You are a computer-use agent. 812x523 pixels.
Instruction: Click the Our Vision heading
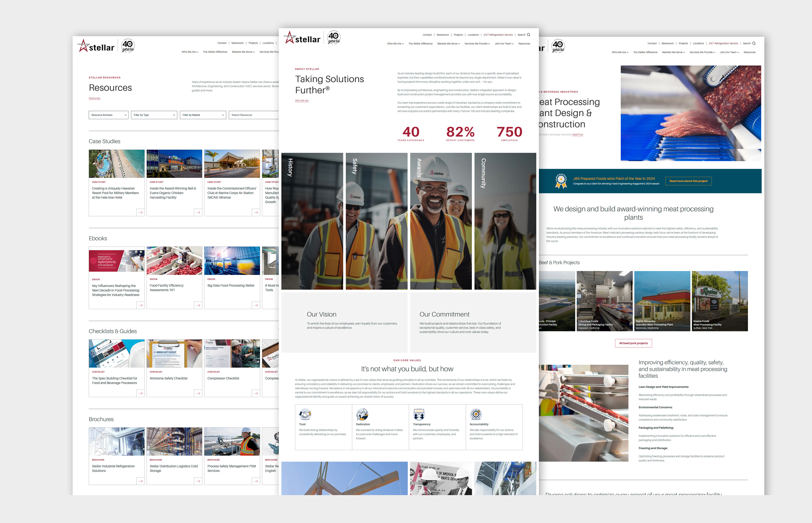pyautogui.click(x=321, y=314)
